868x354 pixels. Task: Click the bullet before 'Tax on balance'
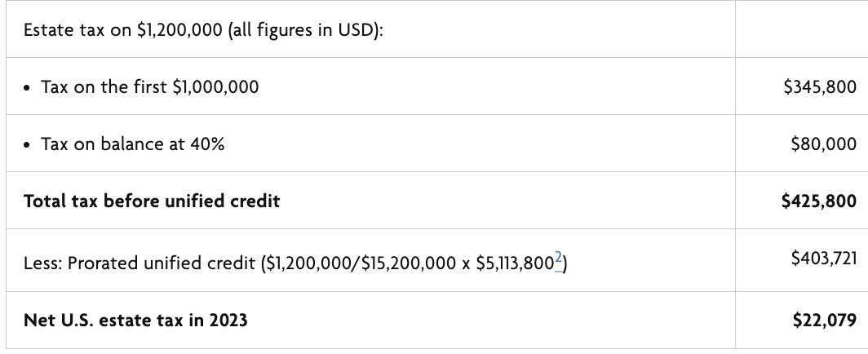(x=27, y=145)
